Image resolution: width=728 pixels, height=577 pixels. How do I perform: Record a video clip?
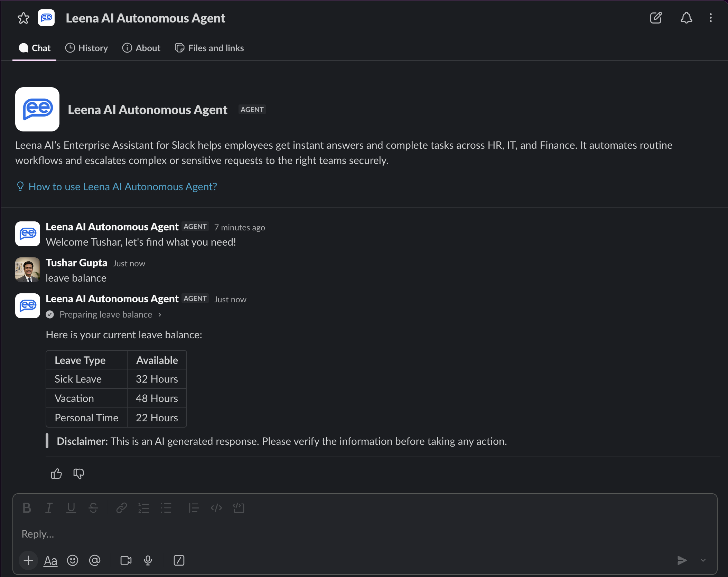tap(126, 560)
